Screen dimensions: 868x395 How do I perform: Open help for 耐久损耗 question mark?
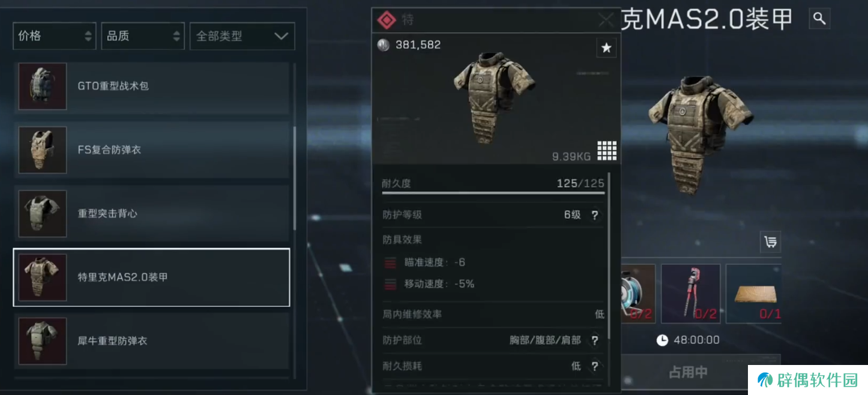click(x=595, y=366)
